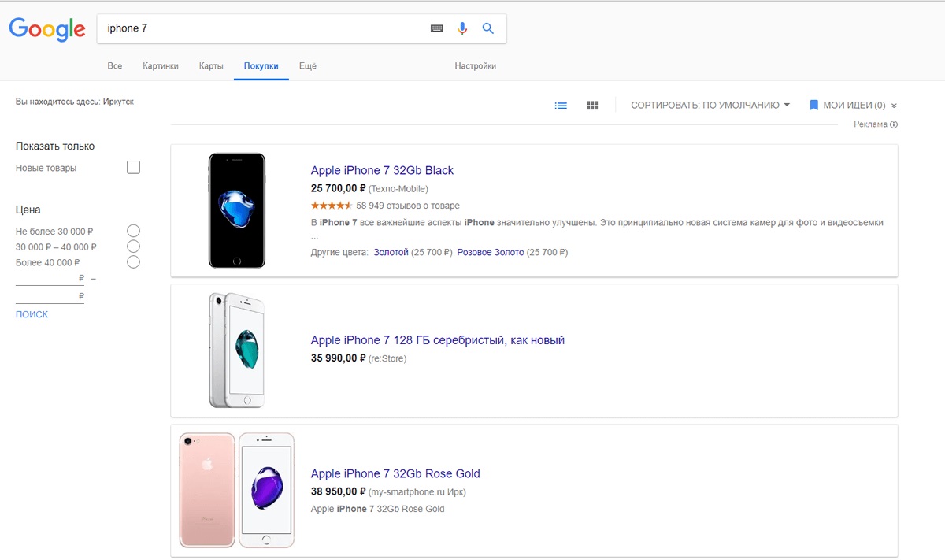
Task: Click the bookmark icon for Мои идеи
Action: point(814,106)
